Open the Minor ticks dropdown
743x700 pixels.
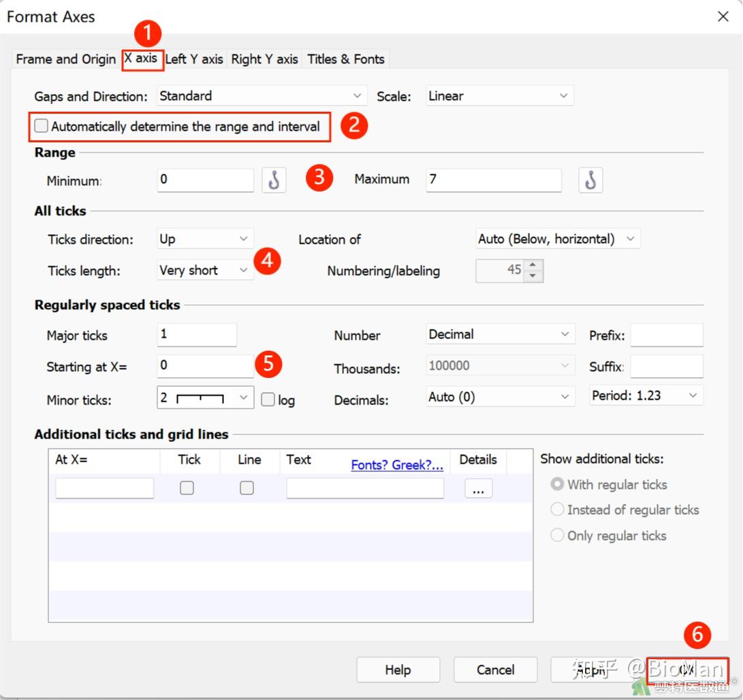tap(244, 398)
